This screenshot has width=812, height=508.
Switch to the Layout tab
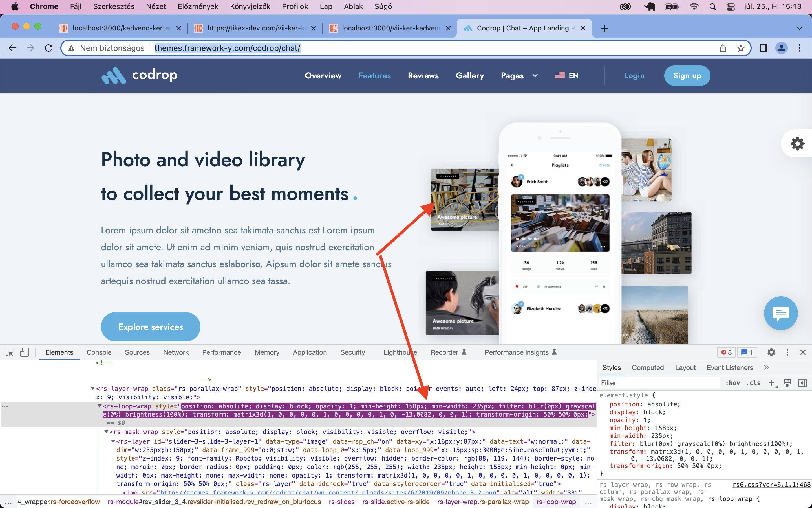(x=685, y=367)
